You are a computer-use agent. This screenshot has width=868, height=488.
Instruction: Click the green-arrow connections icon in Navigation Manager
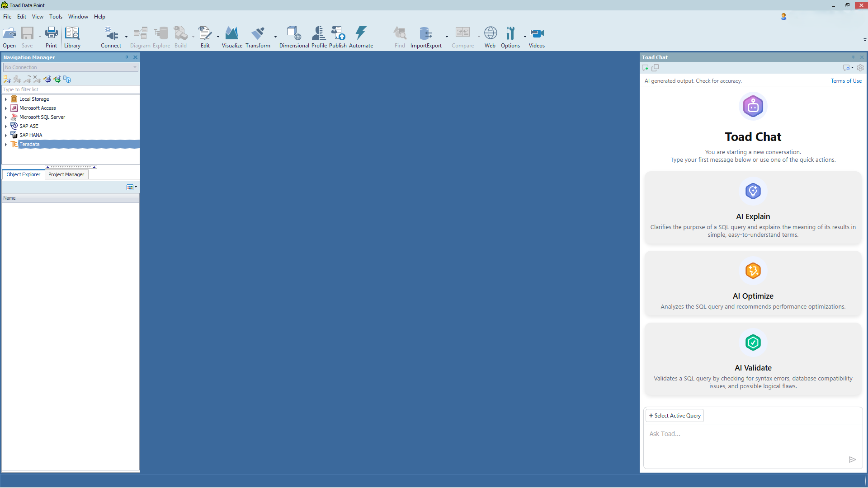pyautogui.click(x=57, y=79)
